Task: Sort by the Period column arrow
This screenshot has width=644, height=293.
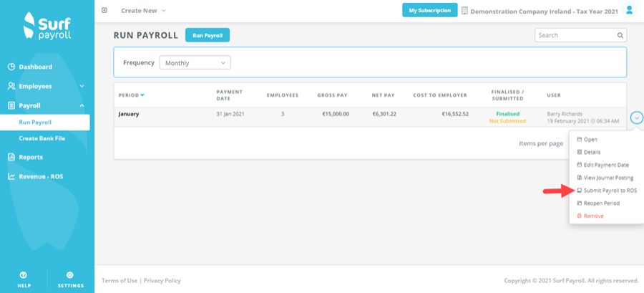Action: [142, 95]
